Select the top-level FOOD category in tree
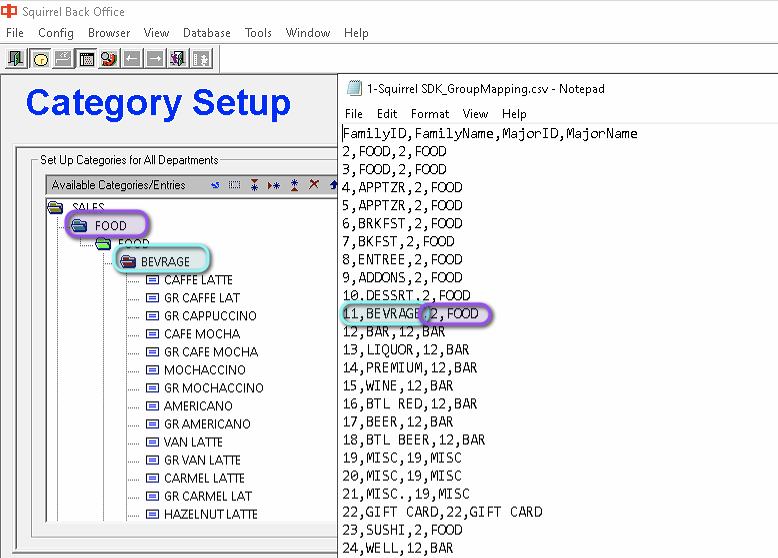778x558 pixels. coord(110,226)
